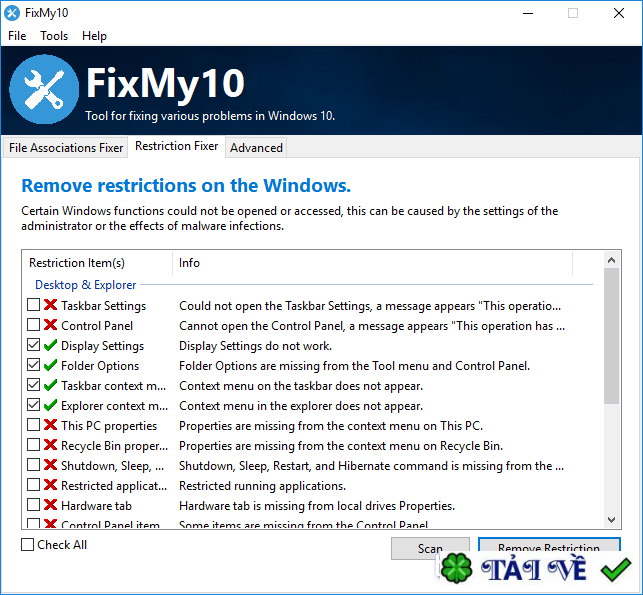Click the red X icon next to Hardware tab
The height and width of the screenshot is (595, 643).
(50, 505)
